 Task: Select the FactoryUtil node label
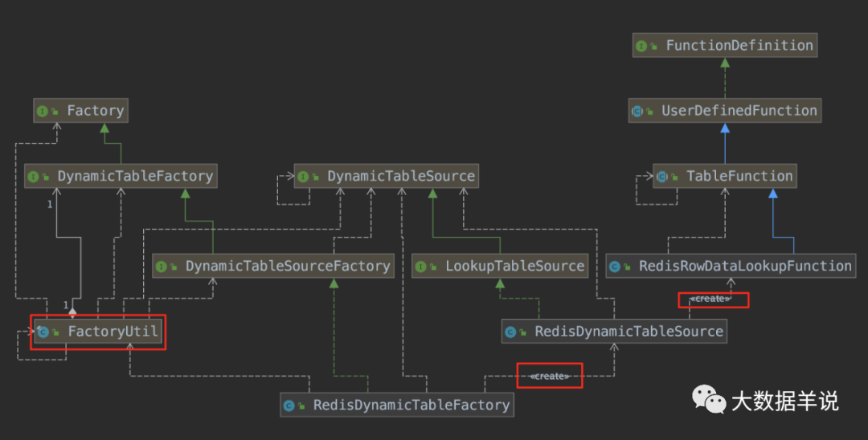point(113,331)
